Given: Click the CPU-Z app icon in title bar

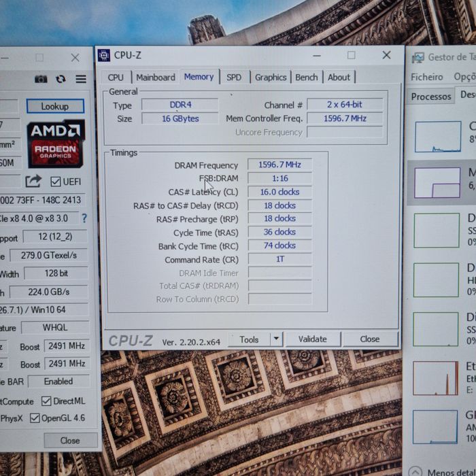Looking at the screenshot, I should (x=104, y=55).
